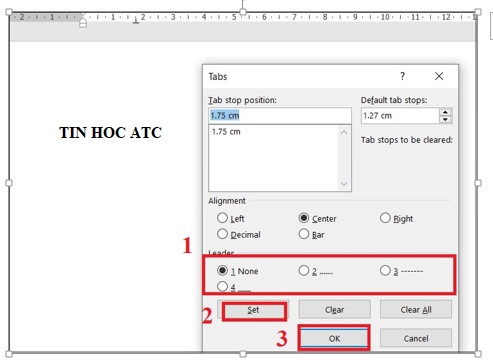Click the center tab marker on ruler
Image resolution: width=493 pixels, height=362 pixels.
pos(136,21)
